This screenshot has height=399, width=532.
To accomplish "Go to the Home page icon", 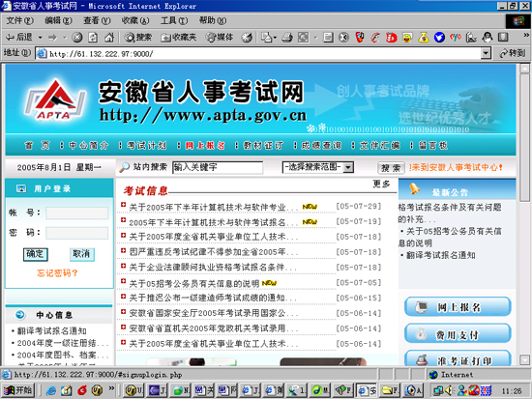I will pyautogui.click(x=109, y=38).
